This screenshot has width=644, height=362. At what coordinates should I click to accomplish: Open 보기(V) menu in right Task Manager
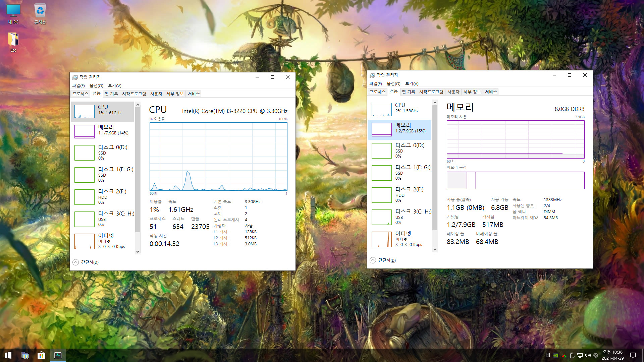[x=412, y=83]
